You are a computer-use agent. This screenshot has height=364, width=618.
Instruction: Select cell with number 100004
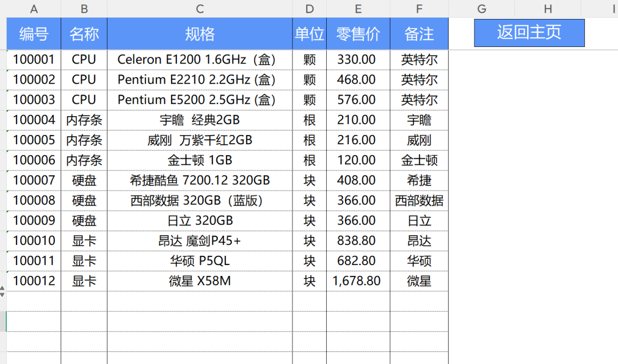[x=34, y=120]
